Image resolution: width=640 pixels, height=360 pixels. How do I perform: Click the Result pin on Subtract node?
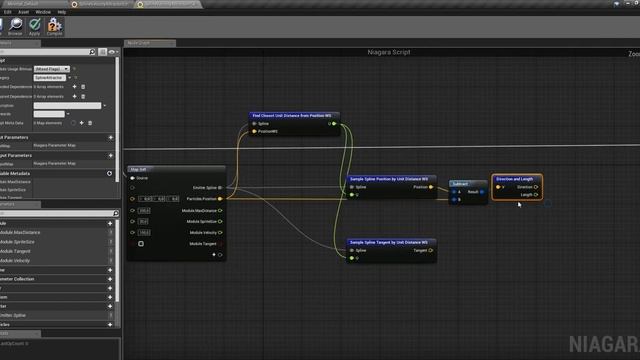tap(482, 192)
